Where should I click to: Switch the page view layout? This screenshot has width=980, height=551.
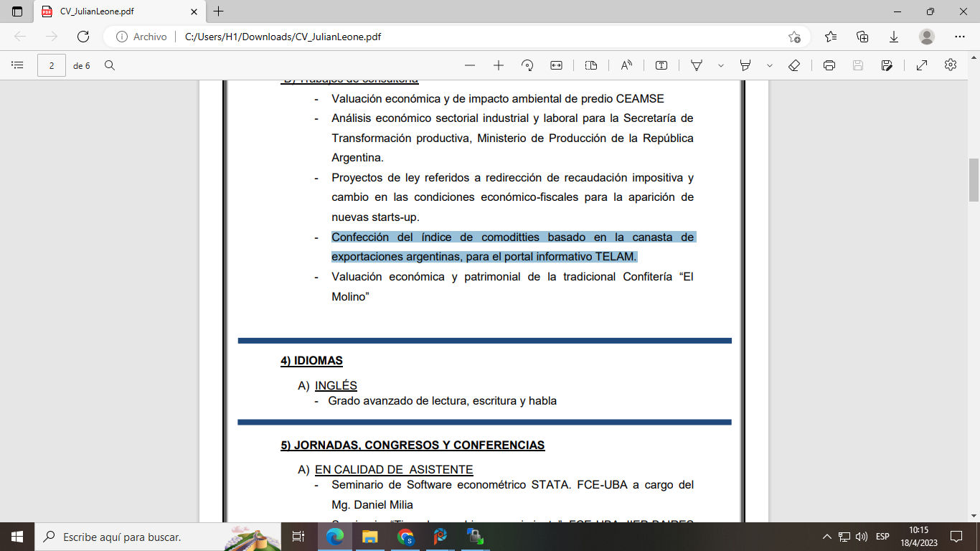pyautogui.click(x=591, y=65)
